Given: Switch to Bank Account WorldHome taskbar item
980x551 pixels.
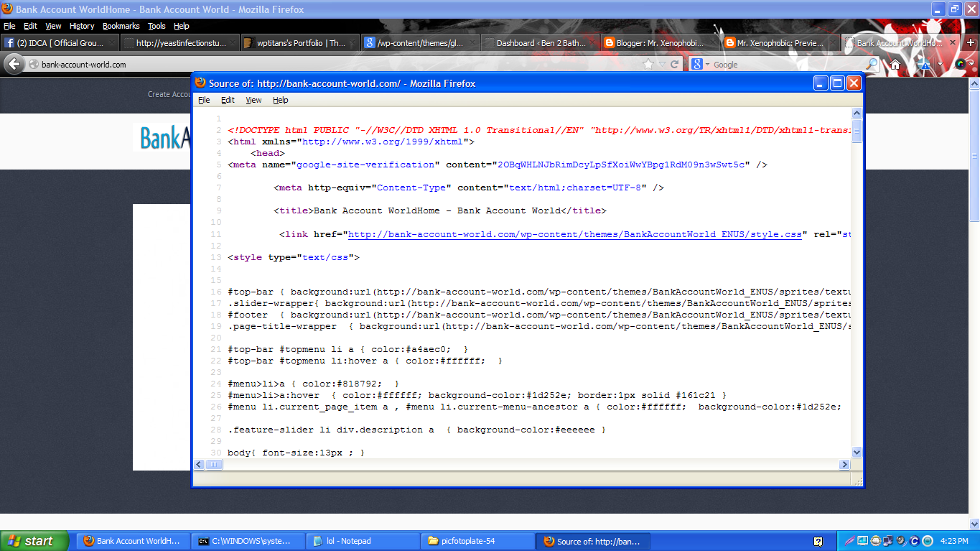Looking at the screenshot, I should (134, 541).
